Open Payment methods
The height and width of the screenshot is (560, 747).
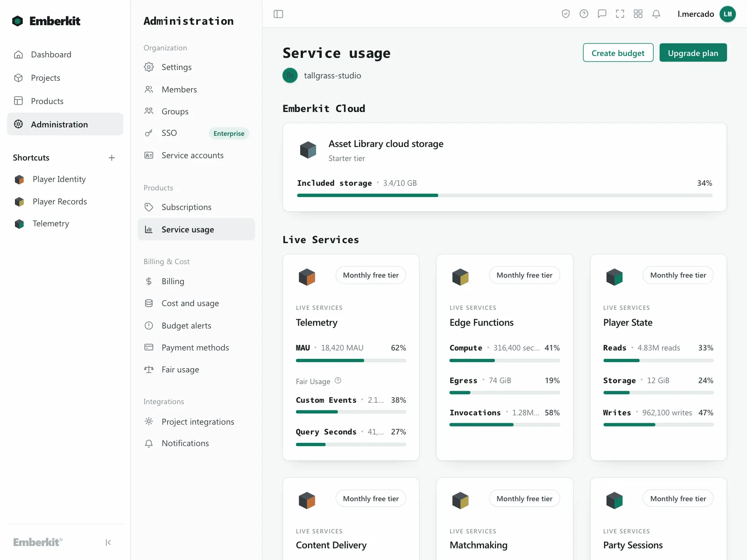click(x=196, y=348)
